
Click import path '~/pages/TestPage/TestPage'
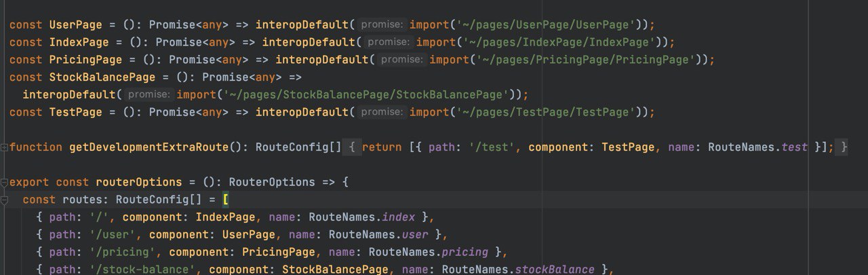coord(545,112)
